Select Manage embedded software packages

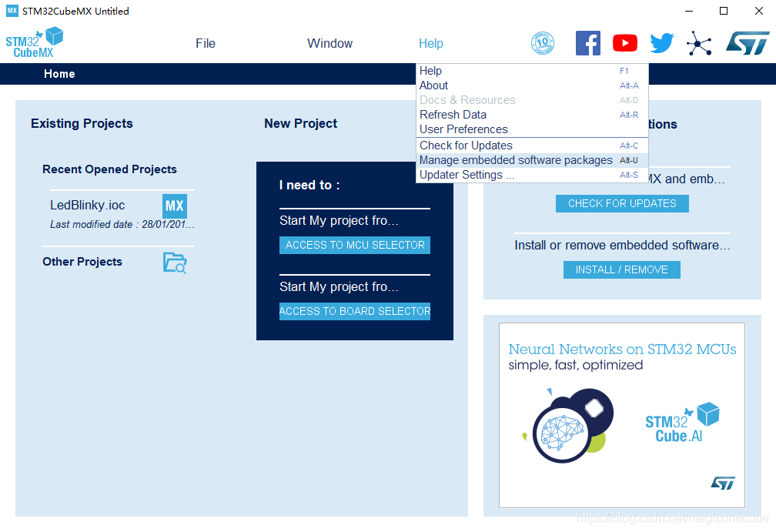pos(532,160)
